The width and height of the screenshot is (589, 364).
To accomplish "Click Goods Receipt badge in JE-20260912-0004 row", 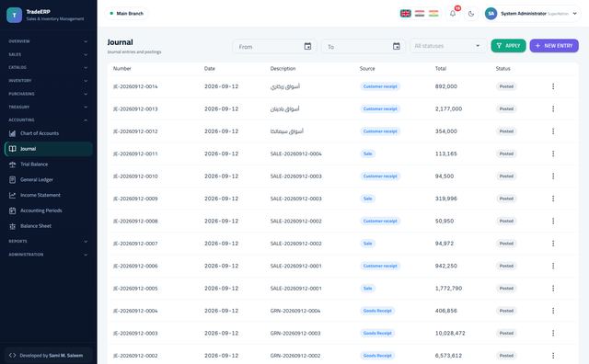I will 377,311.
